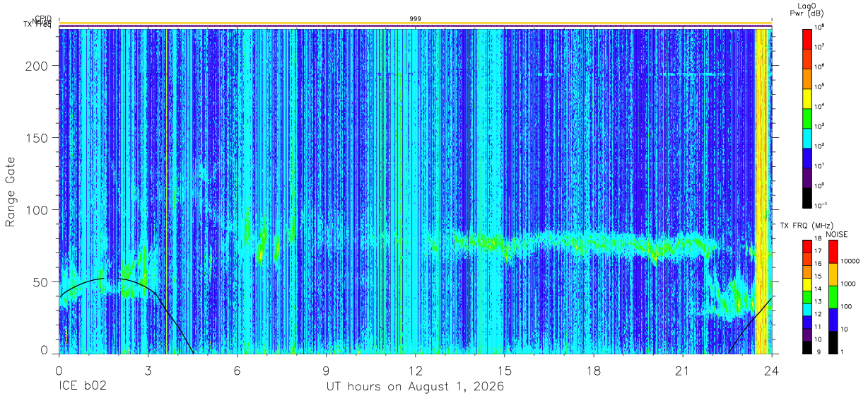The image size is (868, 401).
Task: Click the 'CPID' label at top left
Action: [x=42, y=19]
